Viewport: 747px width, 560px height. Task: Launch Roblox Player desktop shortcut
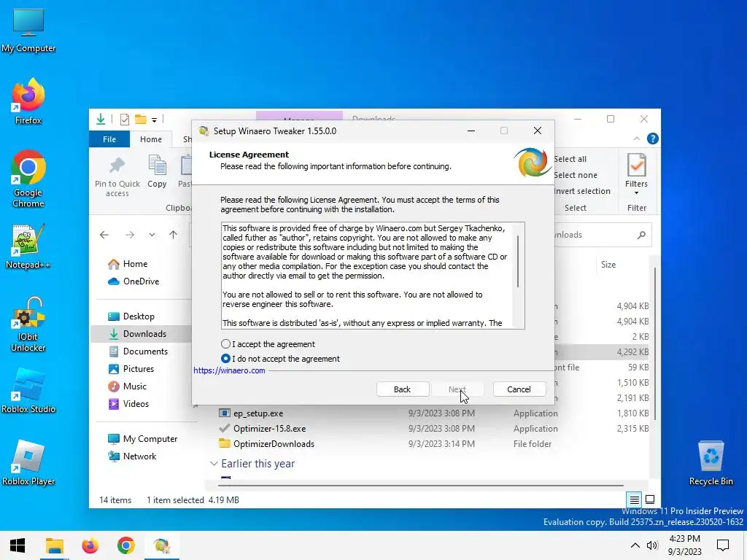28,463
